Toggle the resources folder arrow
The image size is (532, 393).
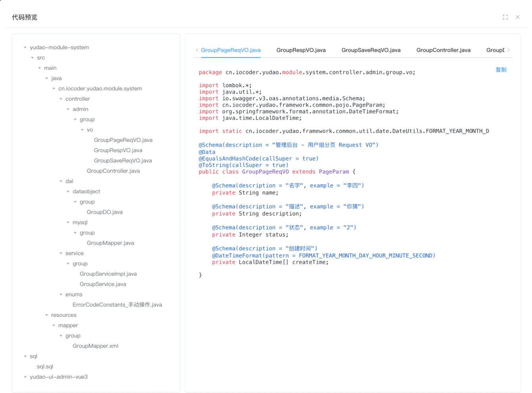(x=47, y=315)
